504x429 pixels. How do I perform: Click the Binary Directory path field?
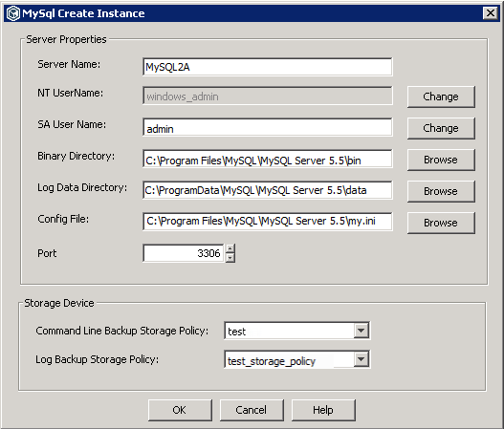pyautogui.click(x=268, y=159)
